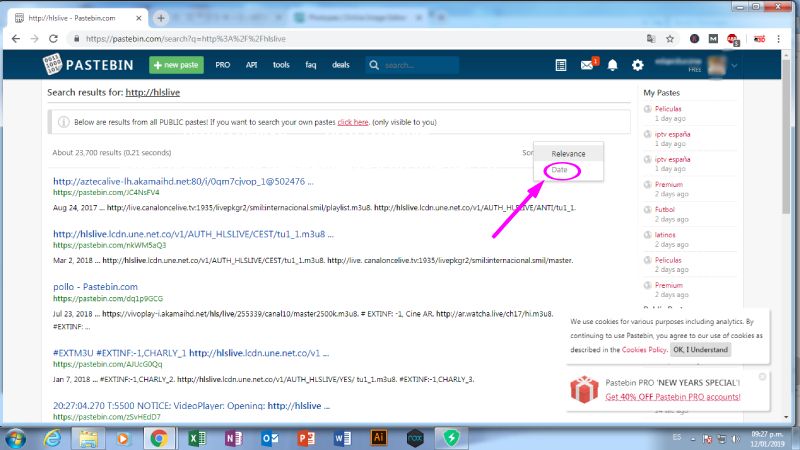Open Outlook from the taskbar
800x450 pixels.
tap(269, 438)
